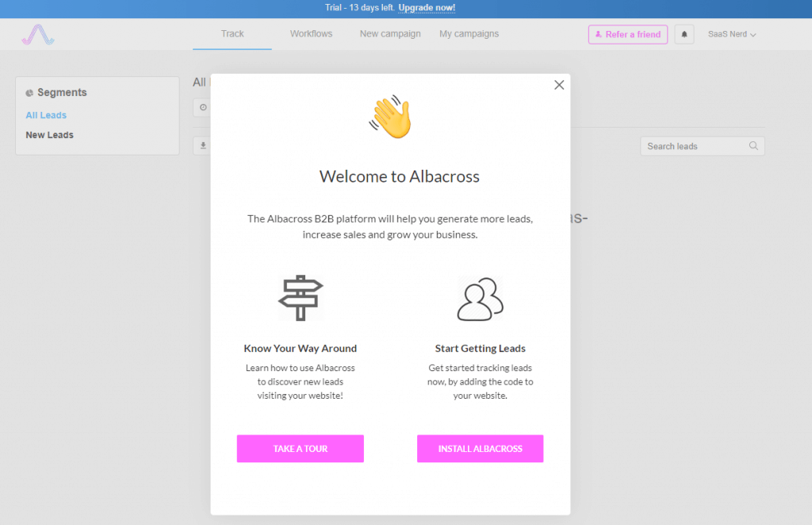Click the person icon inside Refer a friend
This screenshot has width=812, height=525.
coord(600,34)
